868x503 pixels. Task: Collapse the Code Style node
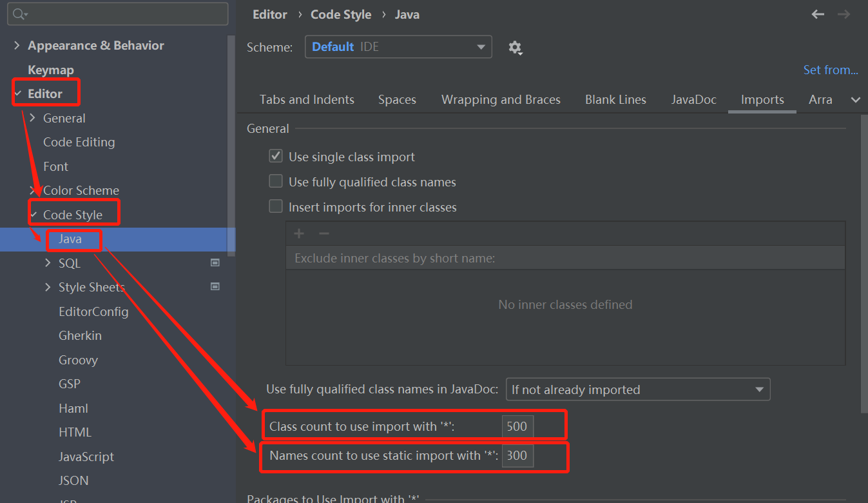pyautogui.click(x=33, y=215)
